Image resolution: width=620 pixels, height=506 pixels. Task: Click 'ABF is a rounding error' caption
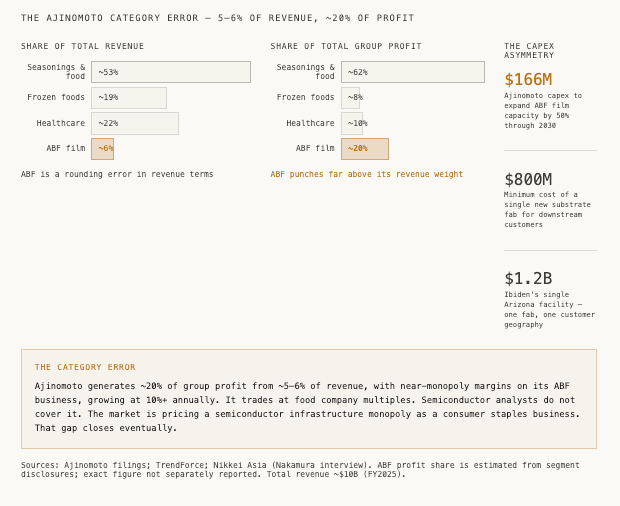tap(117, 174)
